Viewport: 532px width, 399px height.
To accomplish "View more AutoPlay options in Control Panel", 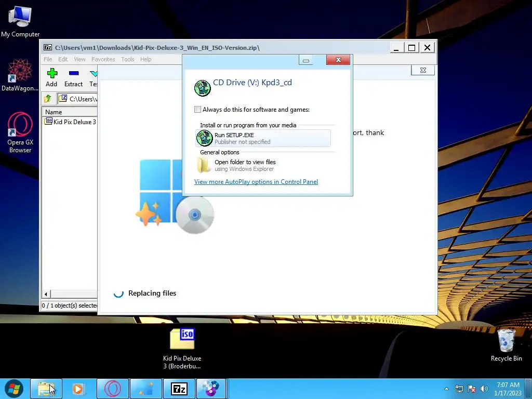I will pyautogui.click(x=256, y=182).
